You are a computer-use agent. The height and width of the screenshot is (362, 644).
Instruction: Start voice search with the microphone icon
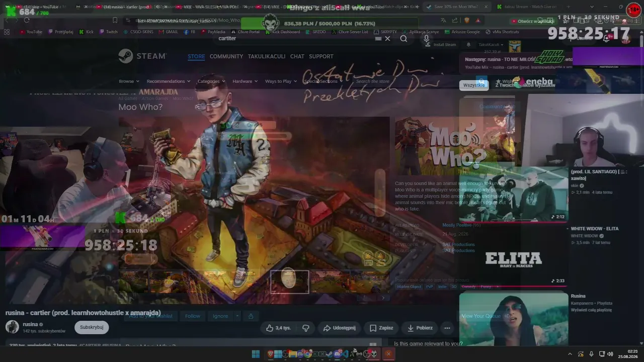427,39
